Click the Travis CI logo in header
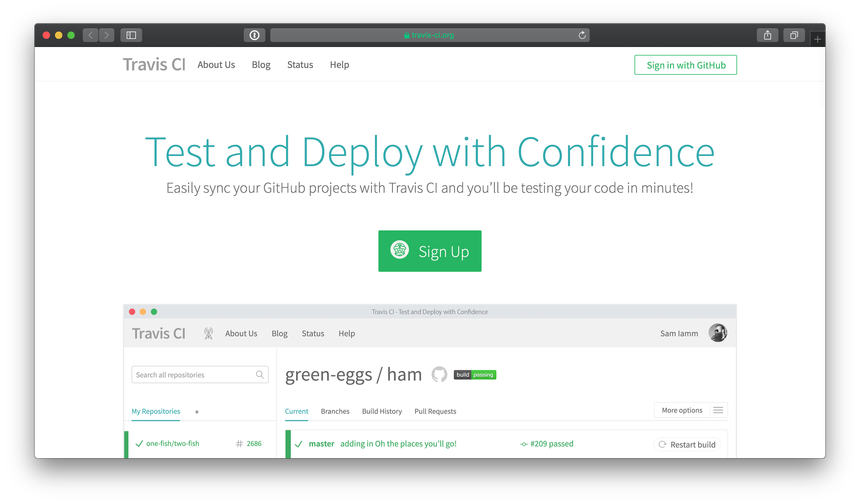The image size is (860, 504). point(154,65)
